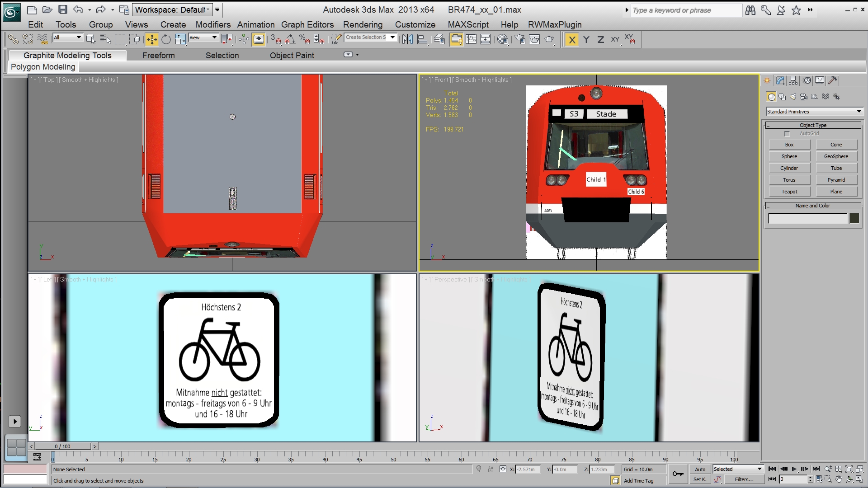Open the Curve Editor toolbar icon
The width and height of the screenshot is (868, 488).
[x=471, y=40]
